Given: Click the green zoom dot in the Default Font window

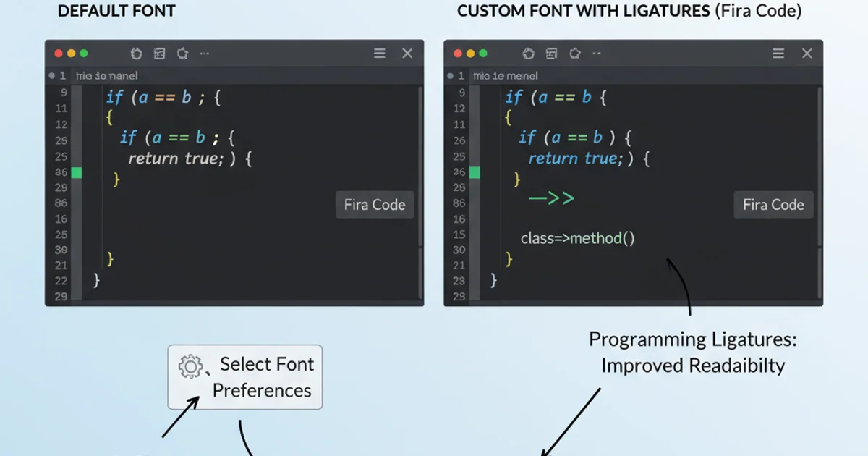Looking at the screenshot, I should pos(84,54).
